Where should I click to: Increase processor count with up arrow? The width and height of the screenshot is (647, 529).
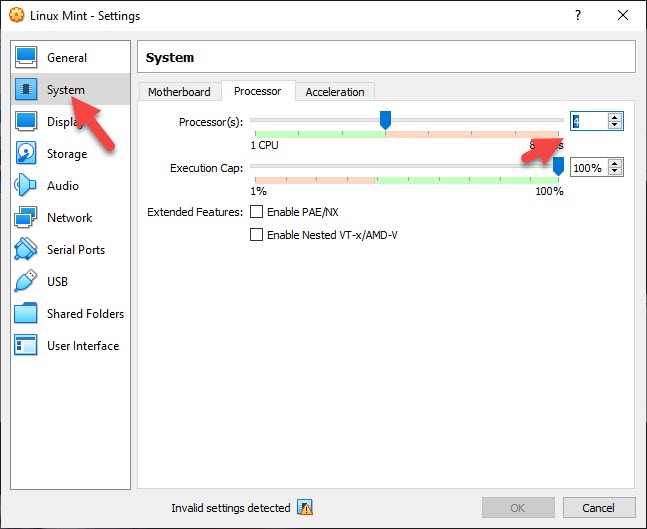[615, 116]
